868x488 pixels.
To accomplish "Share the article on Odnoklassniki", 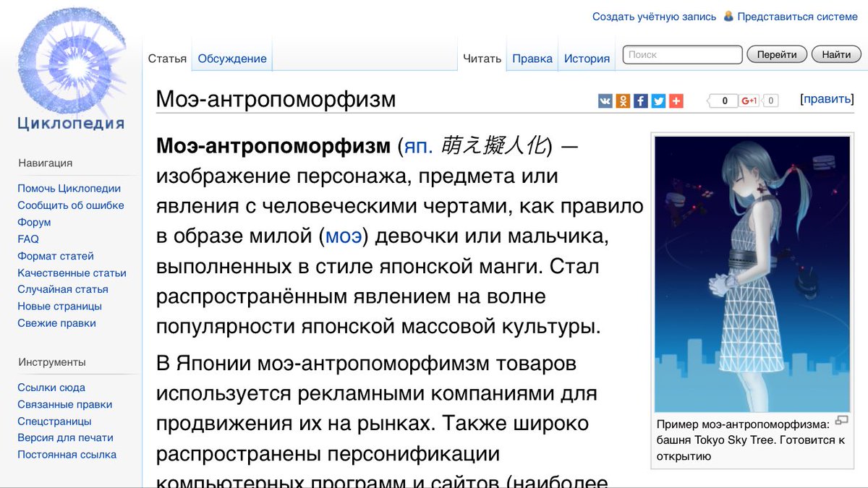I will (x=623, y=101).
